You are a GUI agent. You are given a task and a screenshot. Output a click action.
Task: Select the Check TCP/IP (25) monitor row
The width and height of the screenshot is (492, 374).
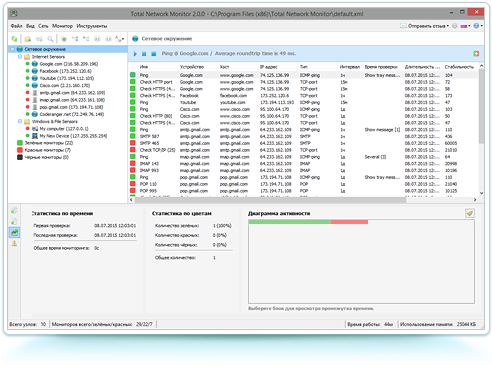coord(304,150)
